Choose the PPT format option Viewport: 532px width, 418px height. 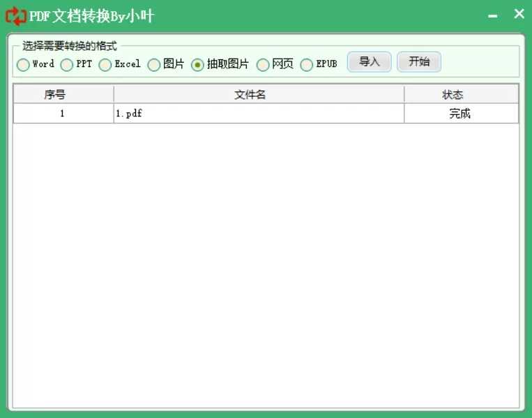(x=76, y=64)
